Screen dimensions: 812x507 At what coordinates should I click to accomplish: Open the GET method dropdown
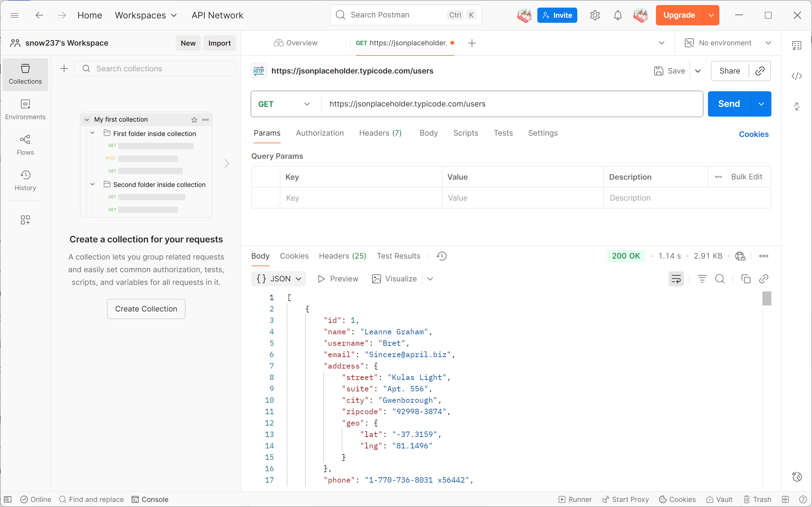click(284, 104)
